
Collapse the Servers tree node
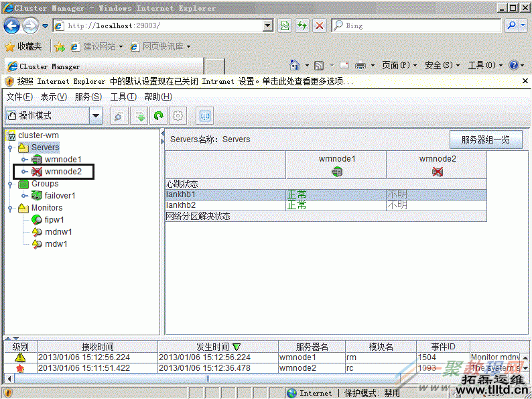pyautogui.click(x=10, y=148)
